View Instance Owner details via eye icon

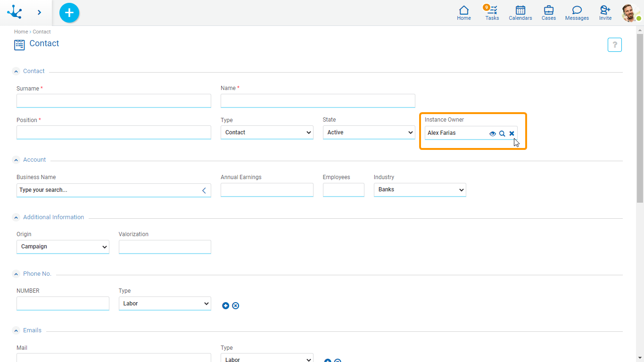493,133
